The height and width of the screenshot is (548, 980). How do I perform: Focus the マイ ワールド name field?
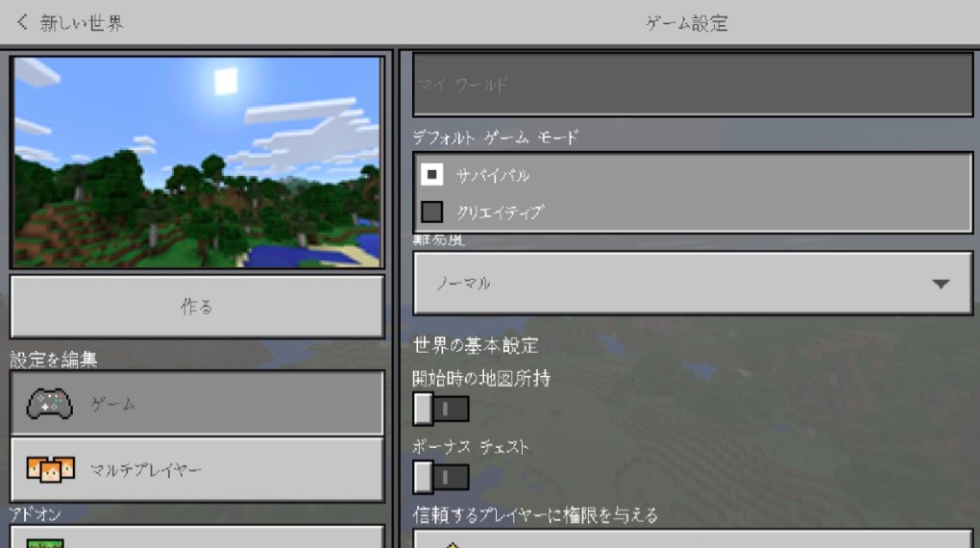tap(692, 85)
